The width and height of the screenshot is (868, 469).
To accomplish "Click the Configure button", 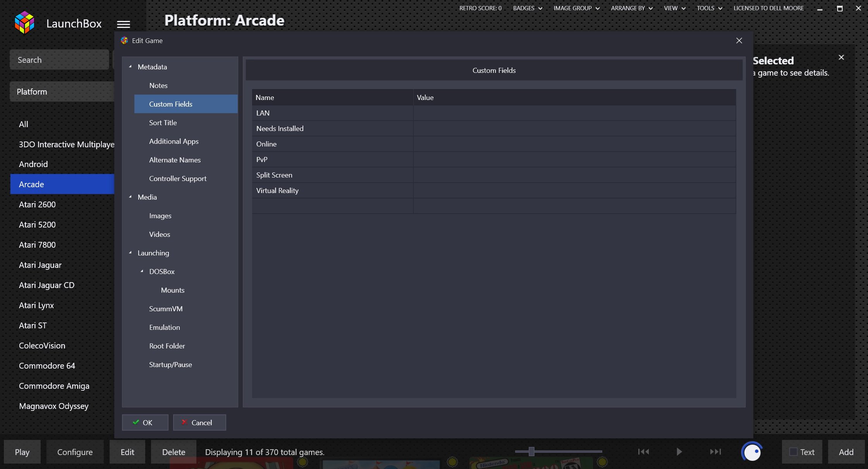I will 75,452.
